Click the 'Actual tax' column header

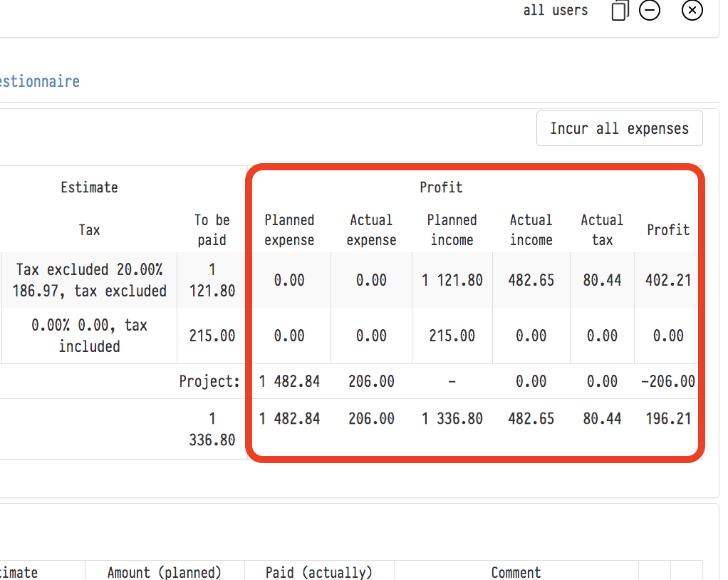602,230
